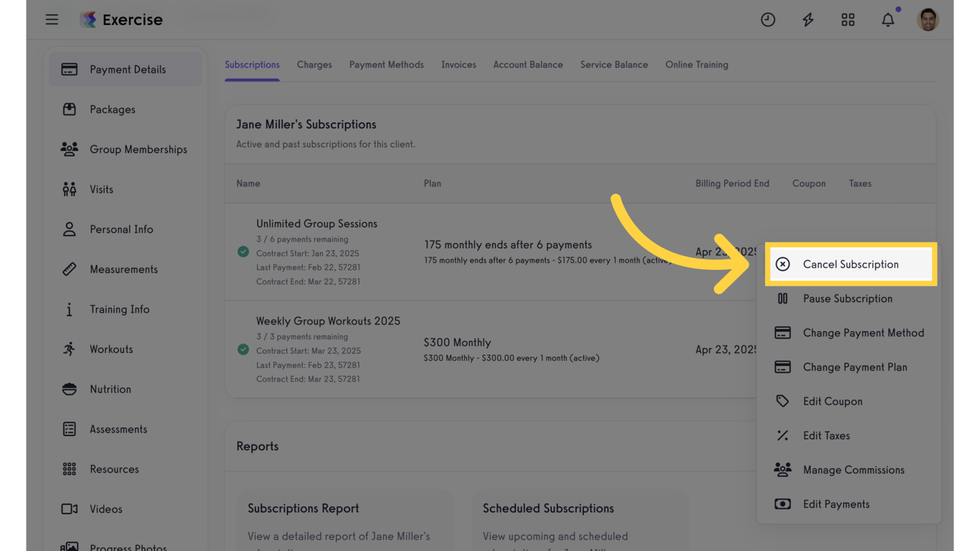This screenshot has height=551, width=980.
Task: Open Packages in the sidebar
Action: [x=112, y=109]
